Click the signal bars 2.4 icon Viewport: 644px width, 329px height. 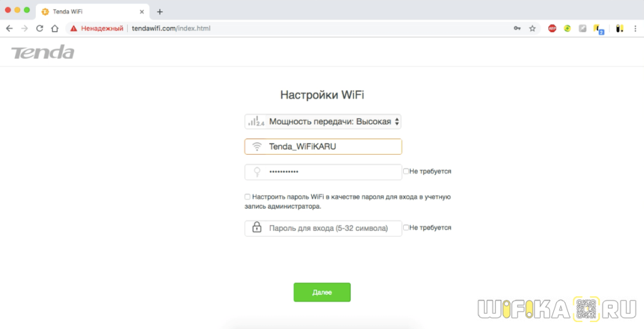256,121
